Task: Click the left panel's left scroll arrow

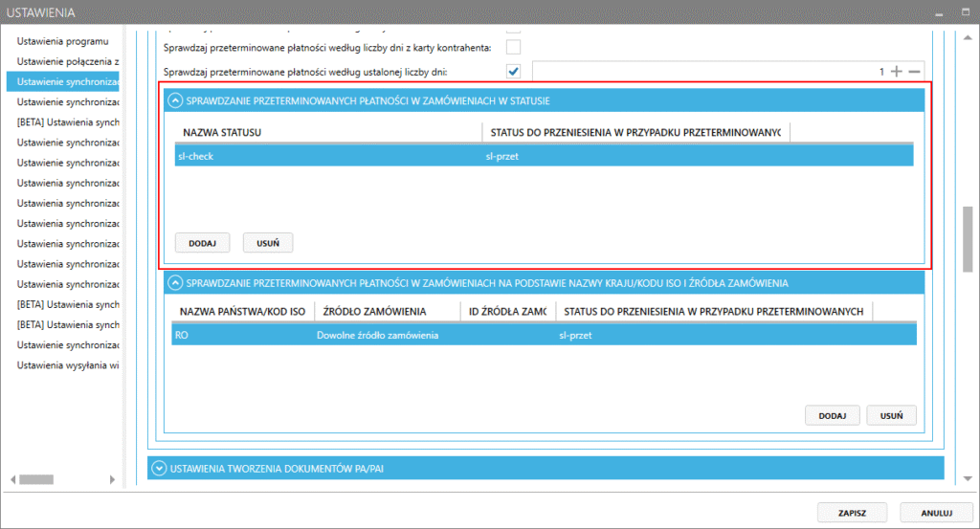Action: pos(12,478)
